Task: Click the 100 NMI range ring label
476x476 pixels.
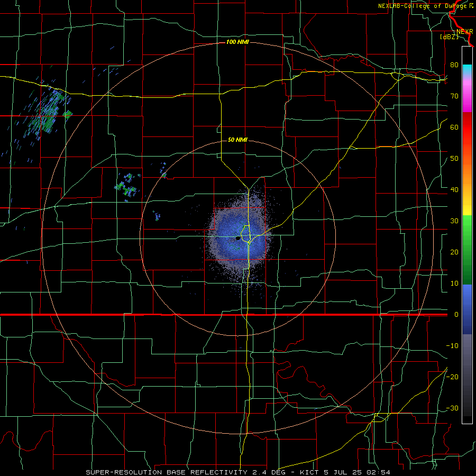Action: pyautogui.click(x=237, y=42)
